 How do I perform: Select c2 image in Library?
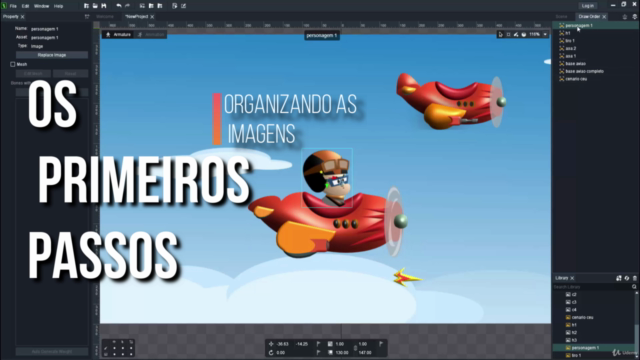click(x=593, y=294)
